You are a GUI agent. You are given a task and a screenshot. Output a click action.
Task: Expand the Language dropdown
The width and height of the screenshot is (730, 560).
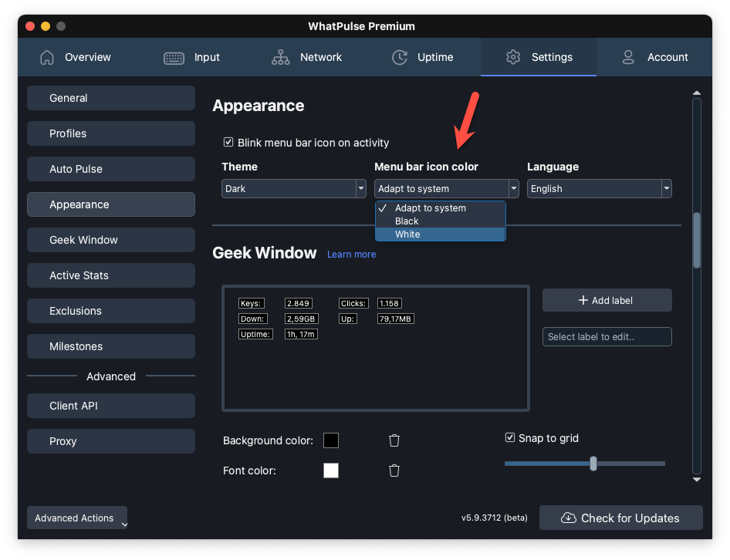(600, 188)
